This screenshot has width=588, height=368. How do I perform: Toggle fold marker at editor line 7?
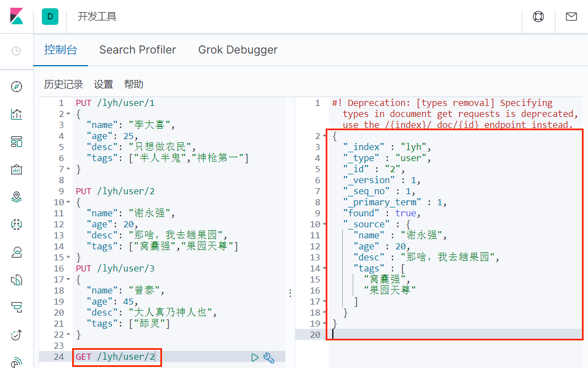(68, 169)
